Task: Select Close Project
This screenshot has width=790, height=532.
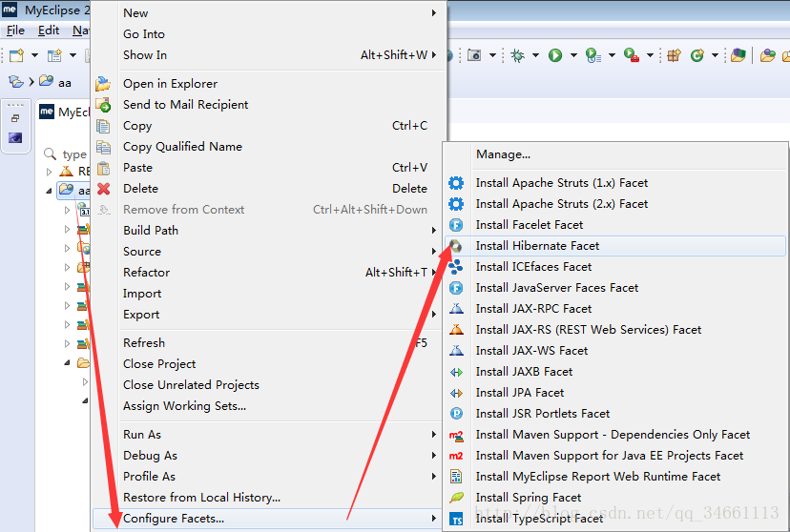Action: (x=267, y=364)
